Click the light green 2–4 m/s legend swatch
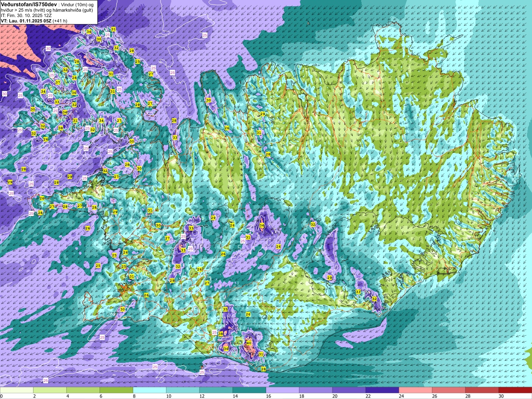The image size is (532, 399). click(50, 390)
